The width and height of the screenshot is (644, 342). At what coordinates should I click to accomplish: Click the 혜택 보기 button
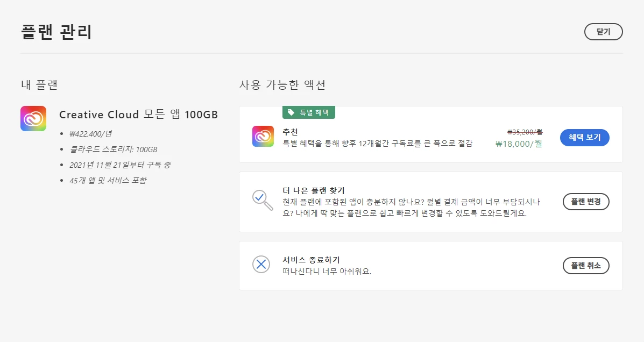tap(584, 138)
